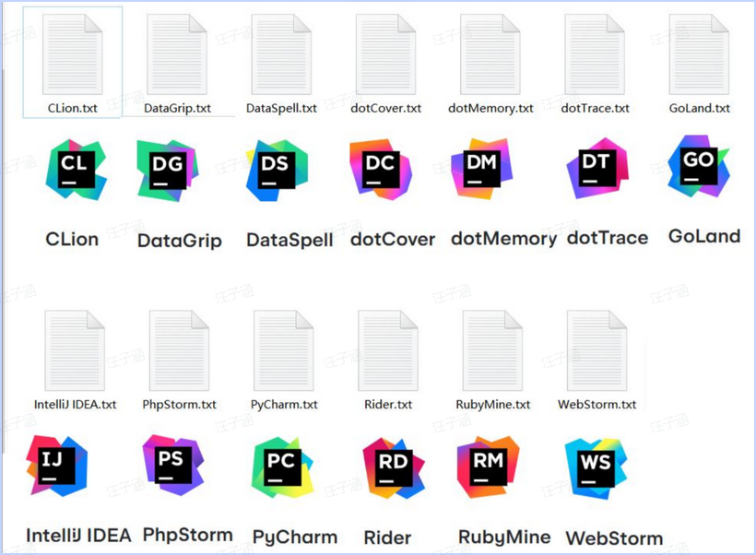Image resolution: width=756 pixels, height=555 pixels.
Task: Click the RubyMine RM logo
Action: pyautogui.click(x=489, y=466)
